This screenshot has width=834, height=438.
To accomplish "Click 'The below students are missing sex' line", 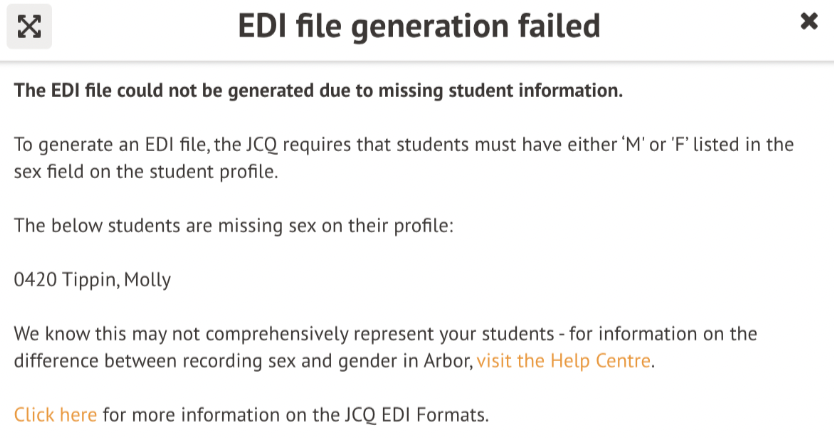I will click(x=234, y=225).
